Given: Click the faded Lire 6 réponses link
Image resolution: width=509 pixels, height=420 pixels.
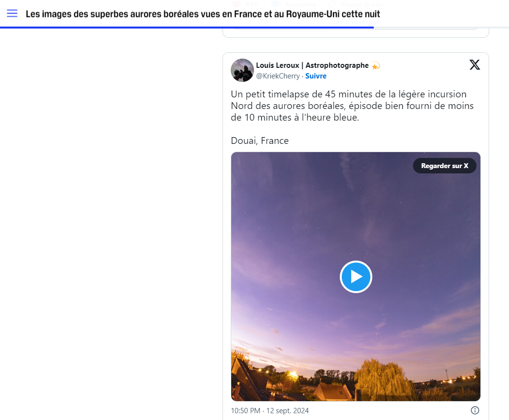Looking at the screenshot, I should [x=356, y=22].
